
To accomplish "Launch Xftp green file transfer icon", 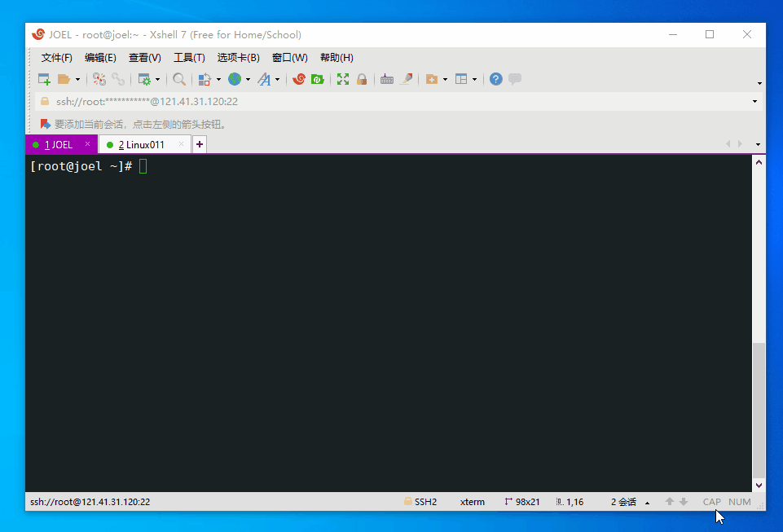I will [318, 79].
